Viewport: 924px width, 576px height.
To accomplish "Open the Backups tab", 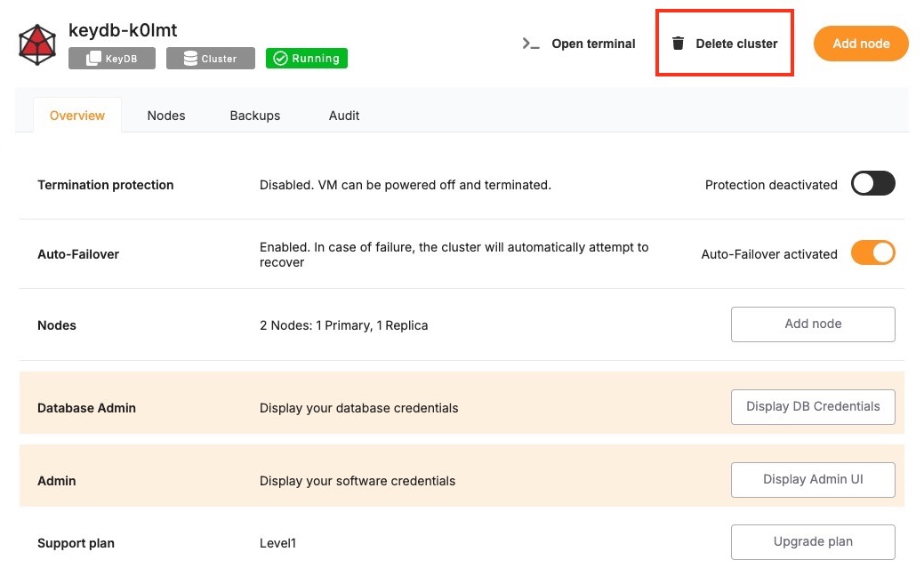I will coord(254,116).
